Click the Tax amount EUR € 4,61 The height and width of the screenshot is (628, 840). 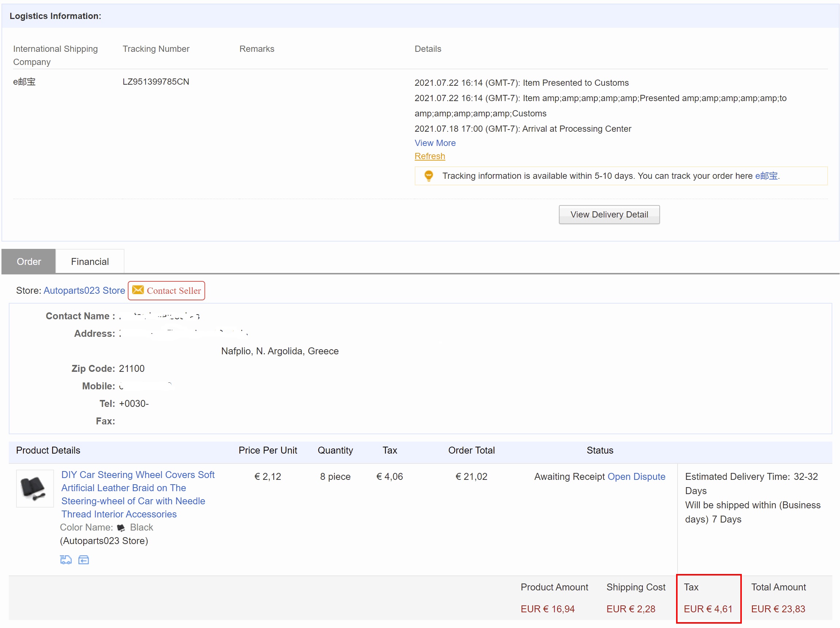707,609
